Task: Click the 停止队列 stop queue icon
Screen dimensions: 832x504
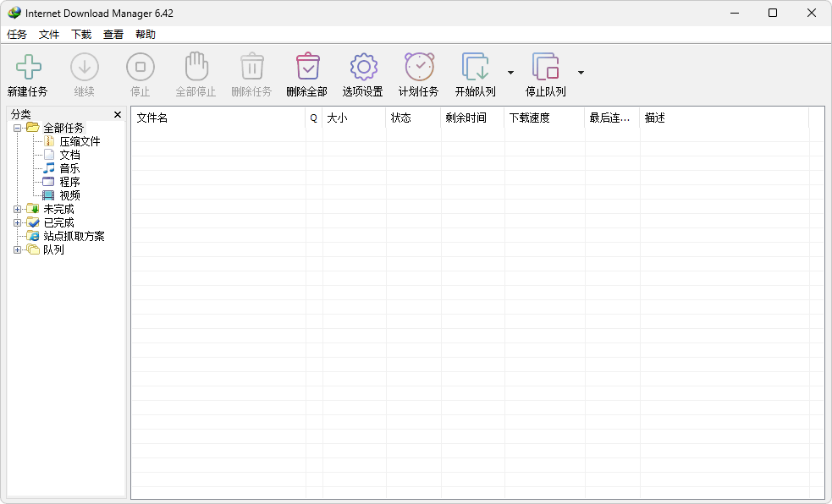Action: (545, 68)
